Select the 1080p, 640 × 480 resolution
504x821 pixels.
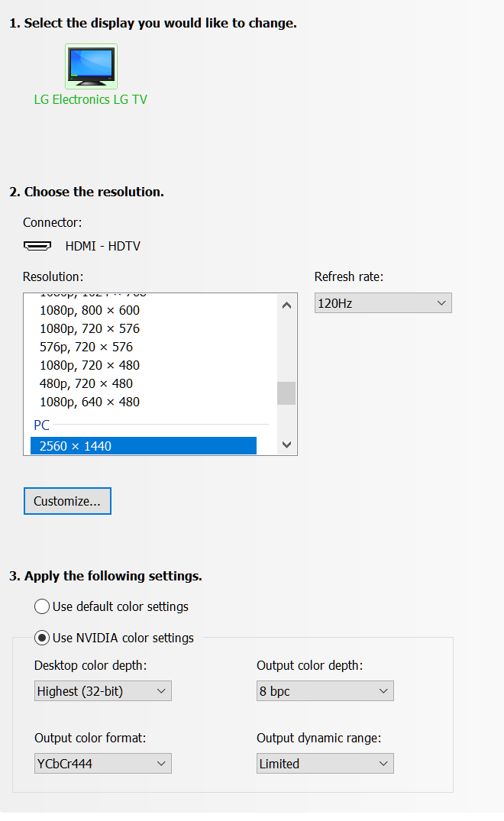[x=89, y=402]
